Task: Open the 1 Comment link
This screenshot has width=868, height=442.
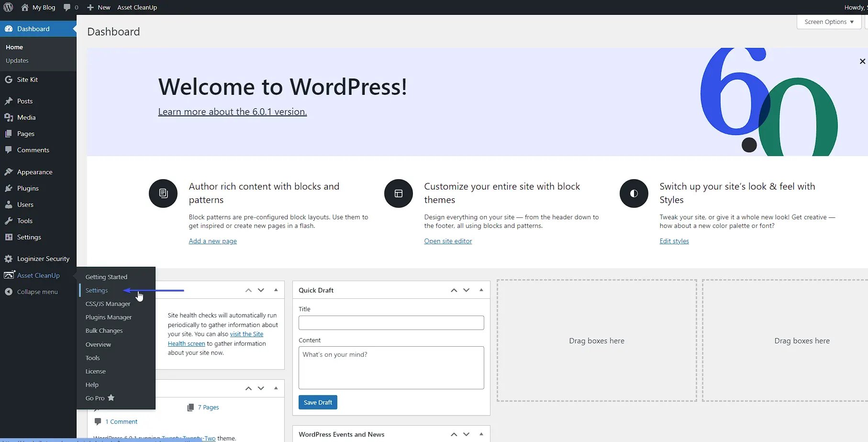Action: (122, 421)
